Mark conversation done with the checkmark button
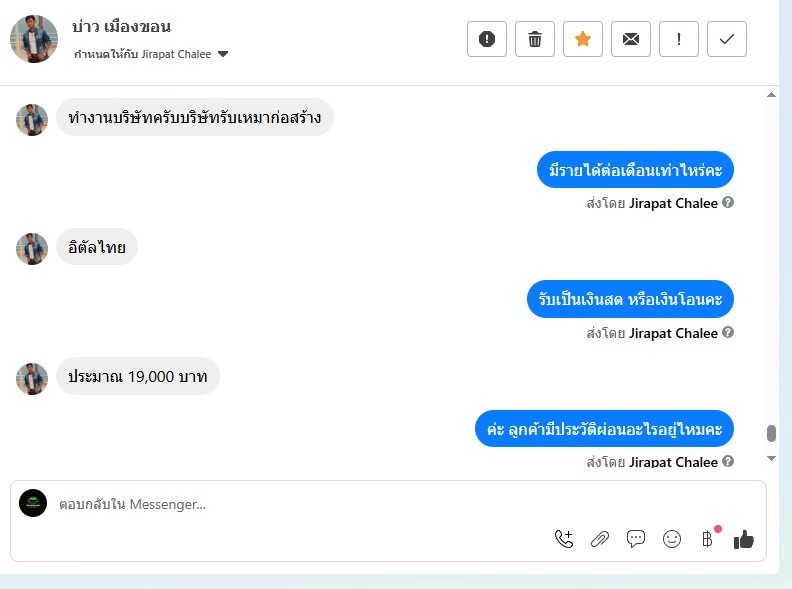Image resolution: width=792 pixels, height=589 pixels. pos(726,39)
